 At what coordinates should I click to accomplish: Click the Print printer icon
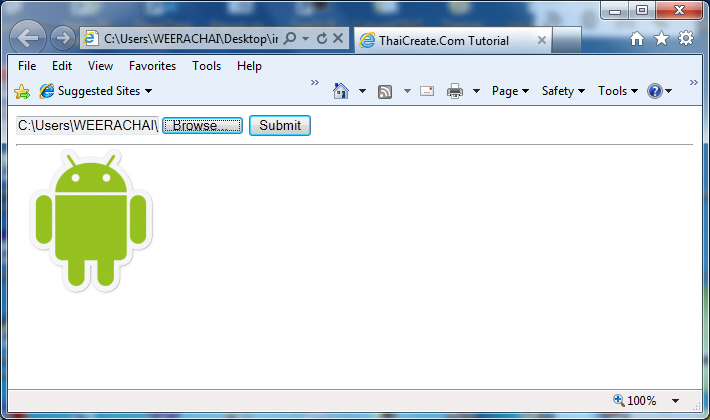click(455, 91)
